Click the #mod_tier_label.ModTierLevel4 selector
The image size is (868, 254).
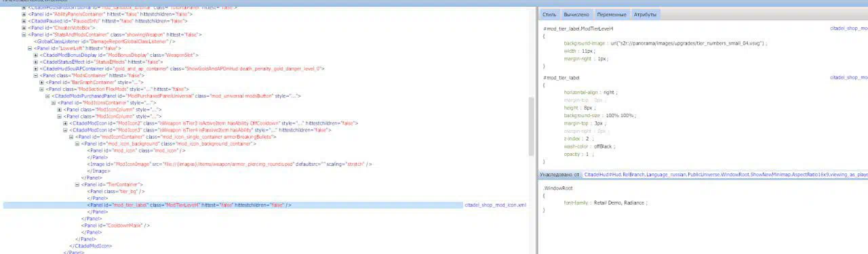tap(578, 29)
